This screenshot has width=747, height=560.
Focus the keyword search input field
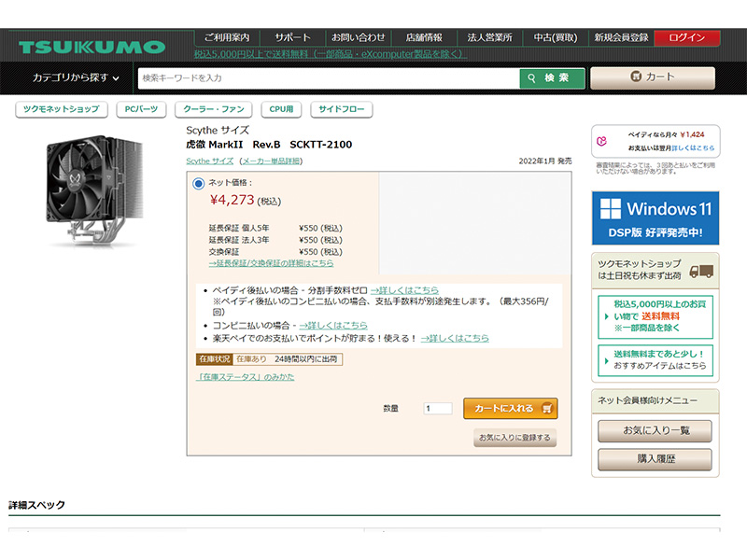[329, 78]
